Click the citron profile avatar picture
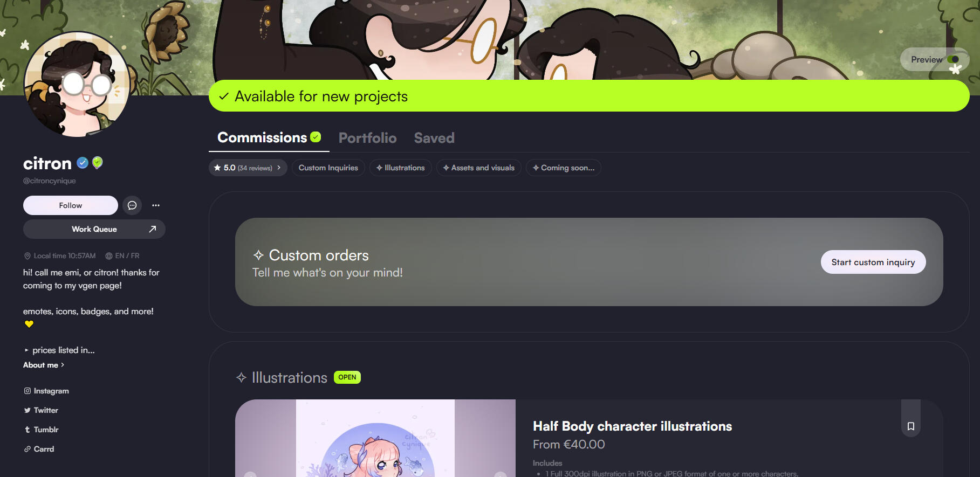 pos(77,84)
